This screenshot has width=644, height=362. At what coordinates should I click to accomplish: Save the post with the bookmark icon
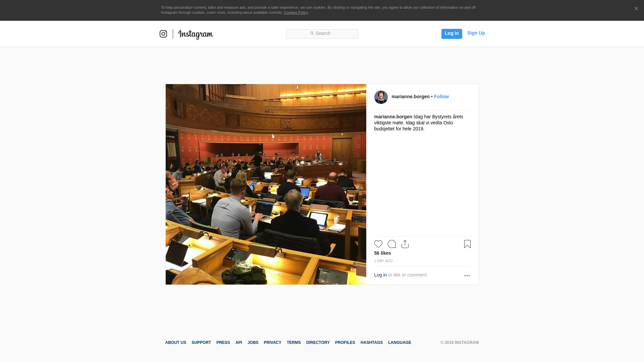point(467,244)
